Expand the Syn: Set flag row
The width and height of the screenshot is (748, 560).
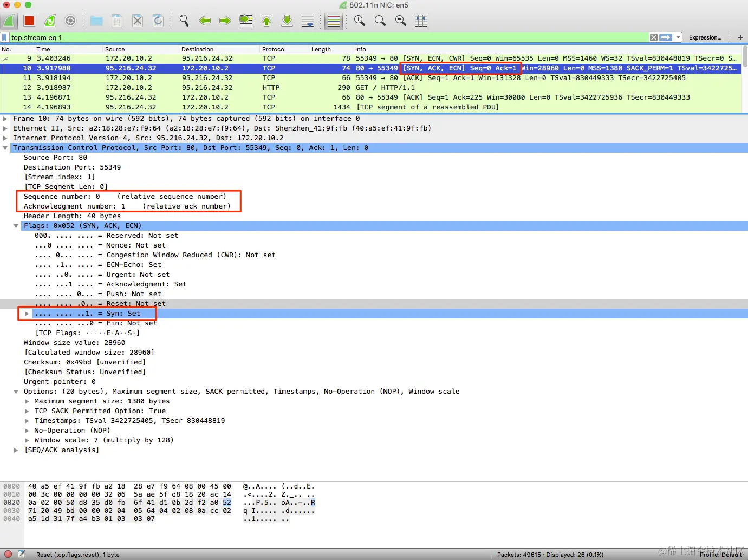[27, 314]
